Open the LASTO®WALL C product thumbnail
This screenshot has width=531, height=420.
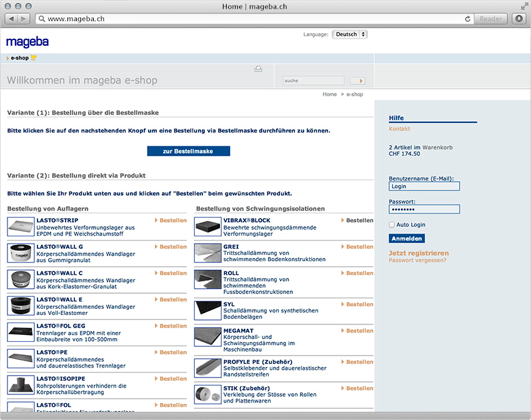coord(21,279)
